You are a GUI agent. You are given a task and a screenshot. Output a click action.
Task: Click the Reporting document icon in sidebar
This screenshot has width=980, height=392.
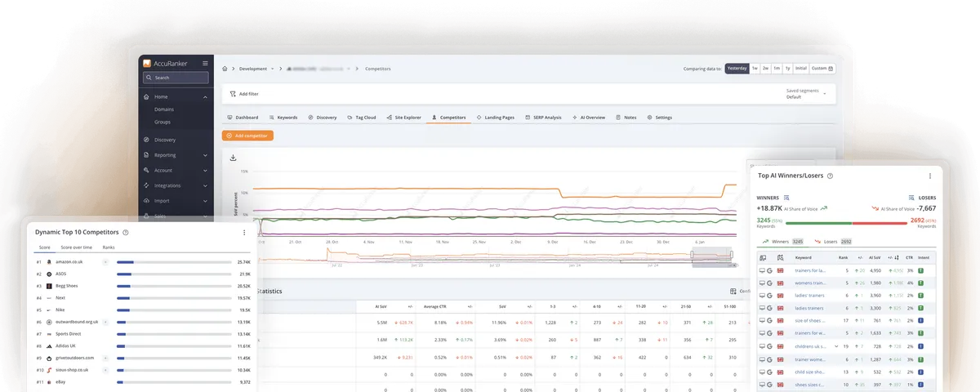146,155
